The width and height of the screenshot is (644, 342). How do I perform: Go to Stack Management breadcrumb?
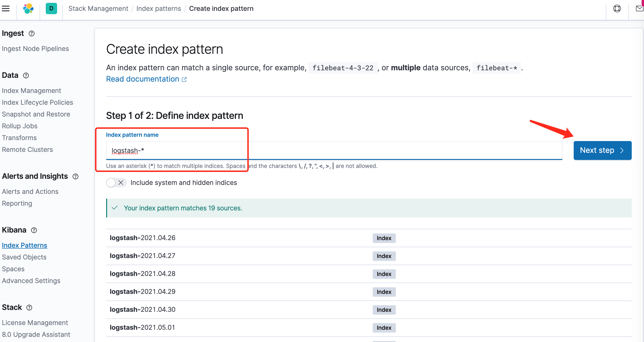click(x=98, y=9)
